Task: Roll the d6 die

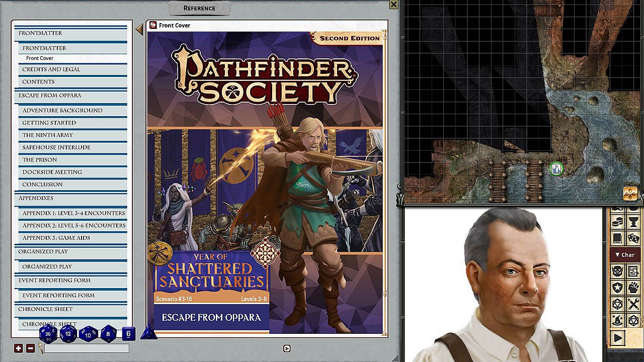Action: point(128,334)
